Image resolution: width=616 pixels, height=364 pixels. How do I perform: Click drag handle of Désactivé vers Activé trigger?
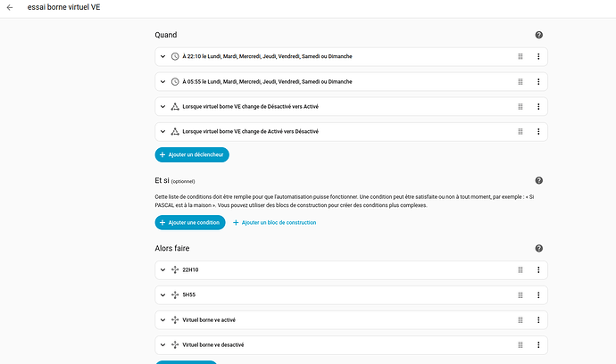pos(520,106)
